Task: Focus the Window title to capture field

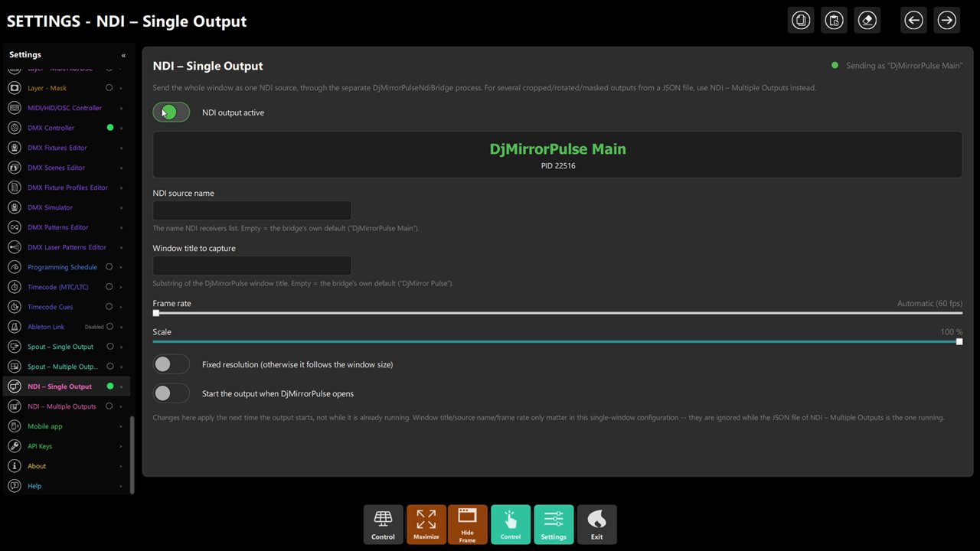Action: (x=252, y=266)
